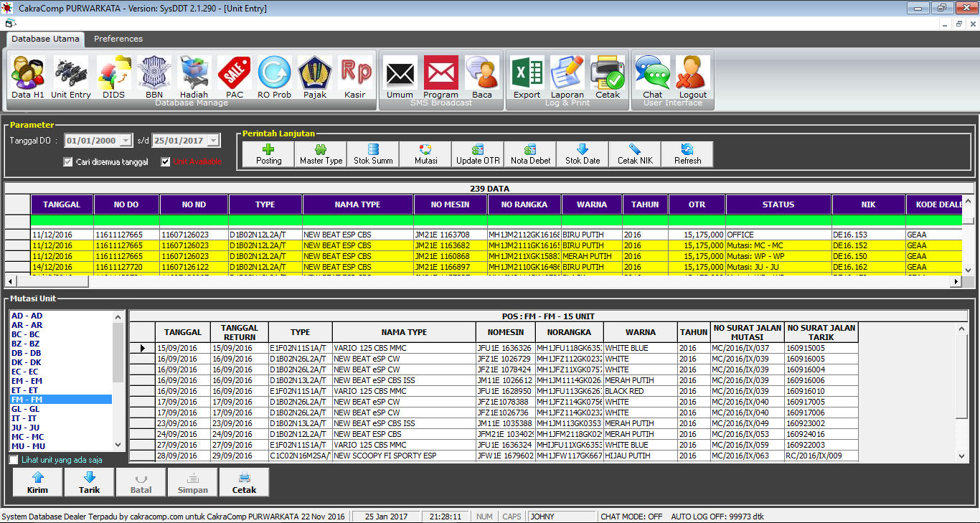This screenshot has height=523, width=980.
Task: Click the PAC sale tag icon
Action: pyautogui.click(x=235, y=76)
